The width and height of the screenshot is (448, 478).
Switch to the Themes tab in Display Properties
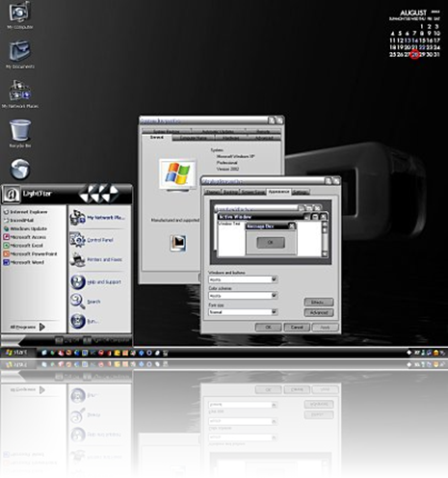(x=213, y=192)
